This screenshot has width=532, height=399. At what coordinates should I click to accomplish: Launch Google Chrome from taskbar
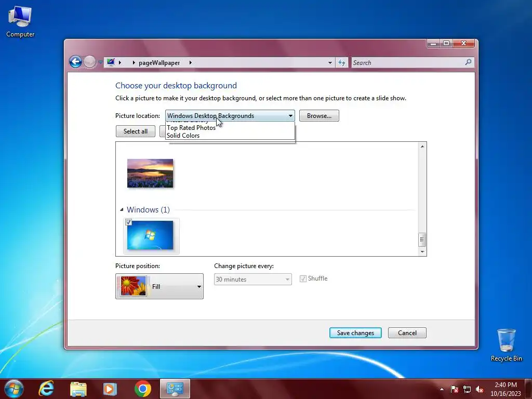coord(142,389)
